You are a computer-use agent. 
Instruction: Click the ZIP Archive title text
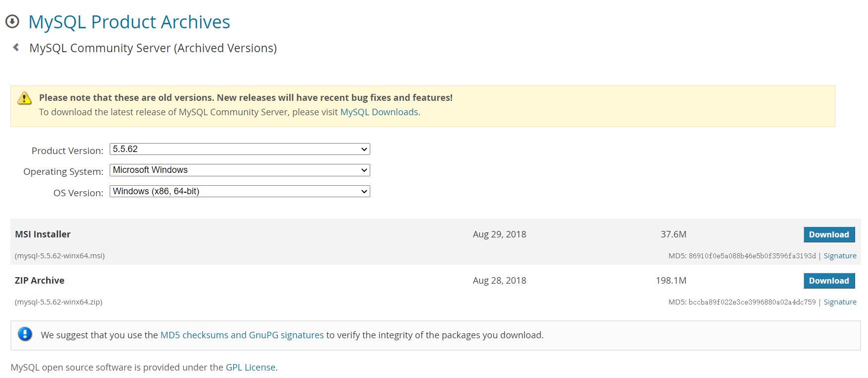click(40, 281)
